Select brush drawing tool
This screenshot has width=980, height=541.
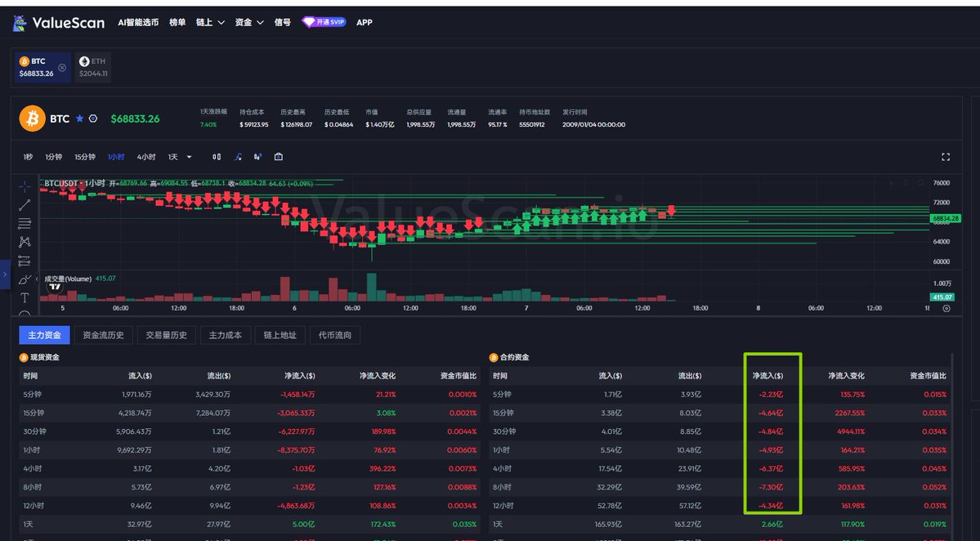pyautogui.click(x=25, y=279)
